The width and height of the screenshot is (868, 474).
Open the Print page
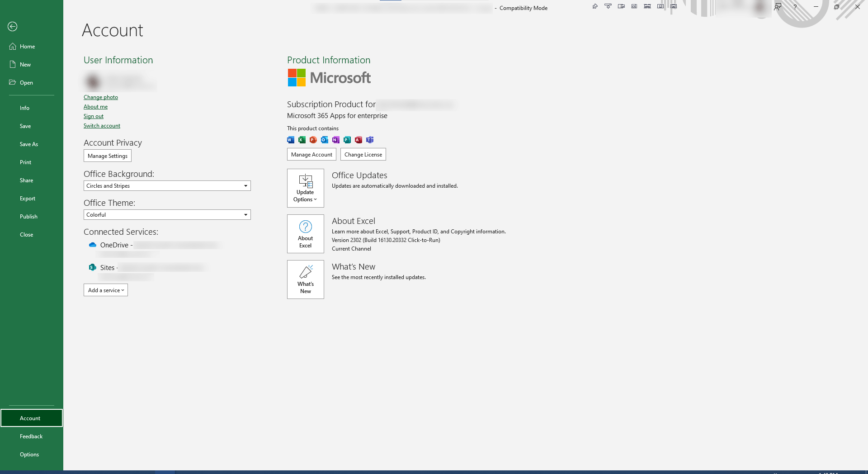(x=32, y=162)
